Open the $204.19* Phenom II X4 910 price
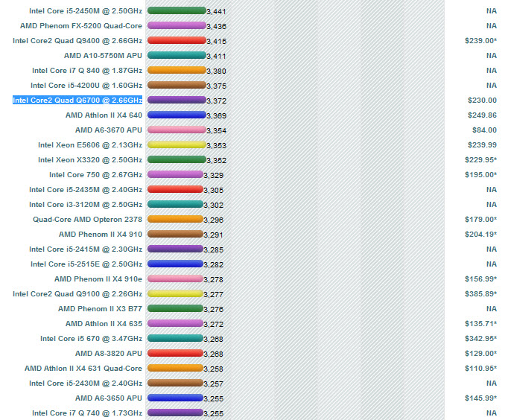511x420 pixels. click(x=480, y=235)
